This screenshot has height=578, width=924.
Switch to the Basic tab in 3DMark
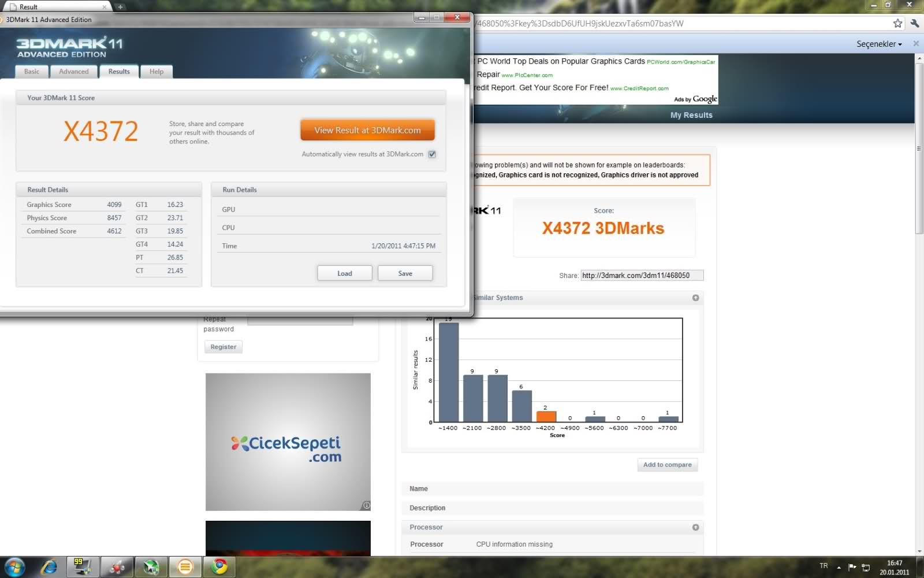tap(32, 72)
